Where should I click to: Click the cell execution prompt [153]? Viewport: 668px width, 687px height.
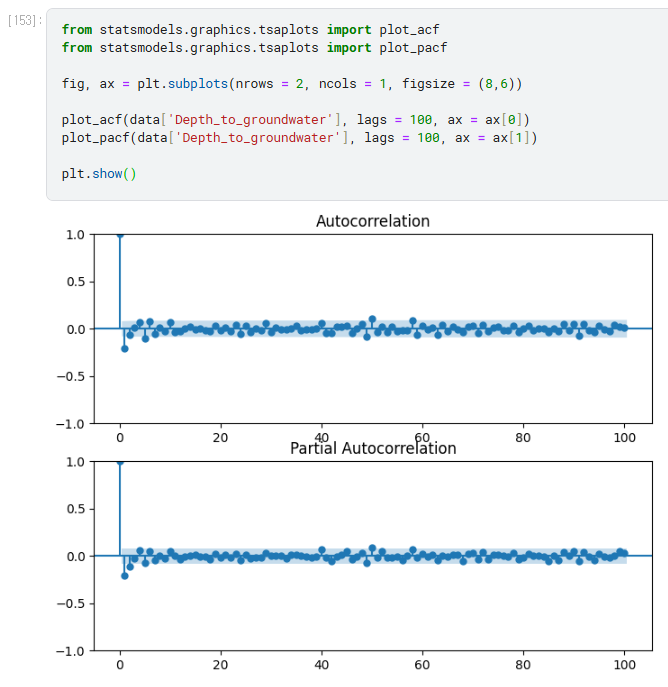click(25, 21)
